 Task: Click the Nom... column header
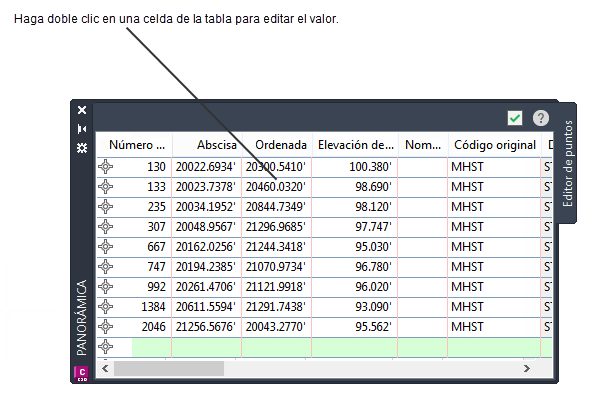(x=423, y=145)
